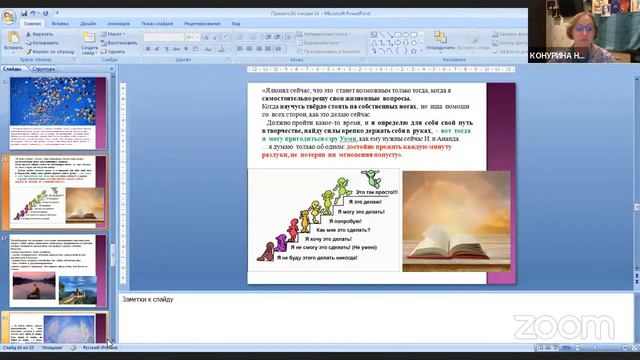Open character spacing AV dropdown
Viewport: 640px width, 360px height.
coord(196,49)
